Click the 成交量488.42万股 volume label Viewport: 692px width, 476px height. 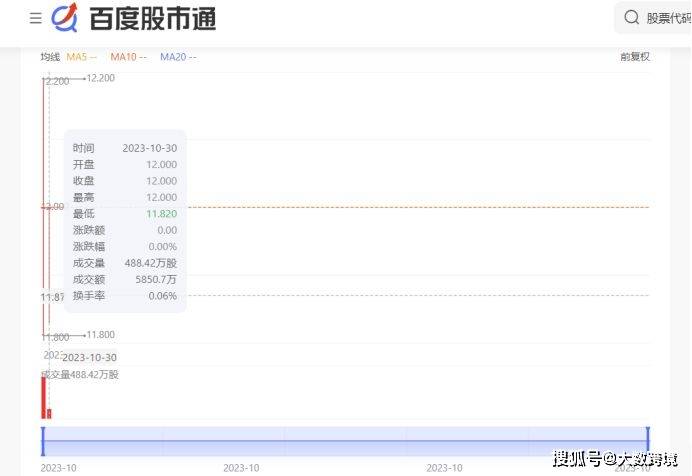click(x=80, y=375)
